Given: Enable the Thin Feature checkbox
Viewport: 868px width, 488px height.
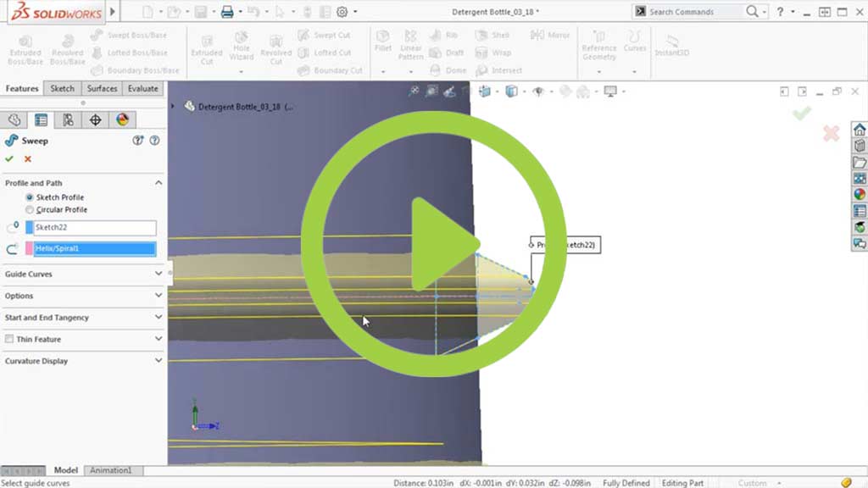Looking at the screenshot, I should (9, 340).
